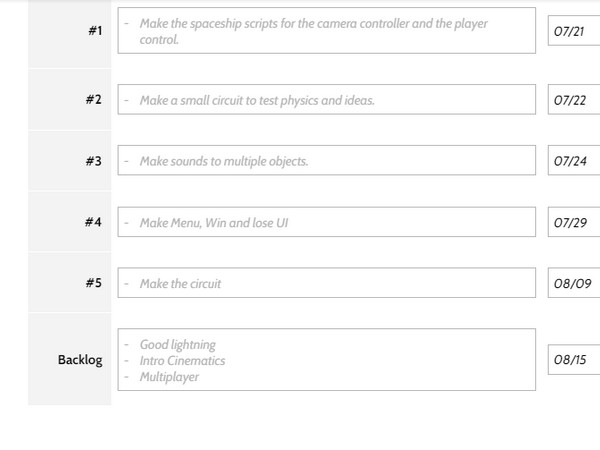Select the Backlog row label
600x450 pixels.
tap(79, 359)
